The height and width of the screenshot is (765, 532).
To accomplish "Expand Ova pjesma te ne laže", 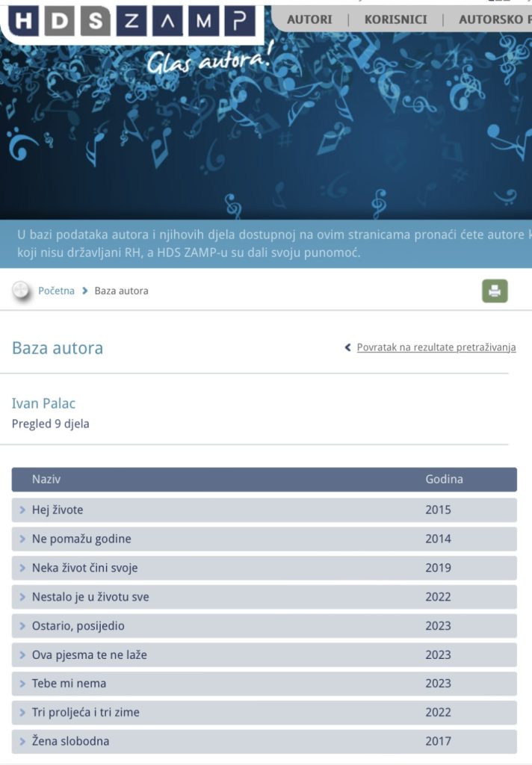I will (x=264, y=654).
